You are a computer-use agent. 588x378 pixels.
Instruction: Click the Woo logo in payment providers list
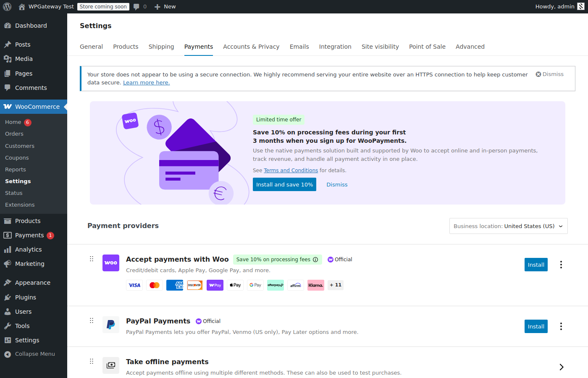[111, 263]
